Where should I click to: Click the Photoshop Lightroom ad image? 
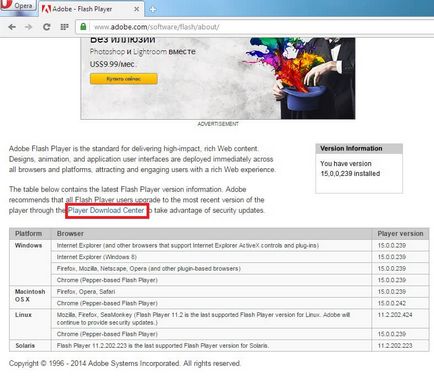[218, 78]
